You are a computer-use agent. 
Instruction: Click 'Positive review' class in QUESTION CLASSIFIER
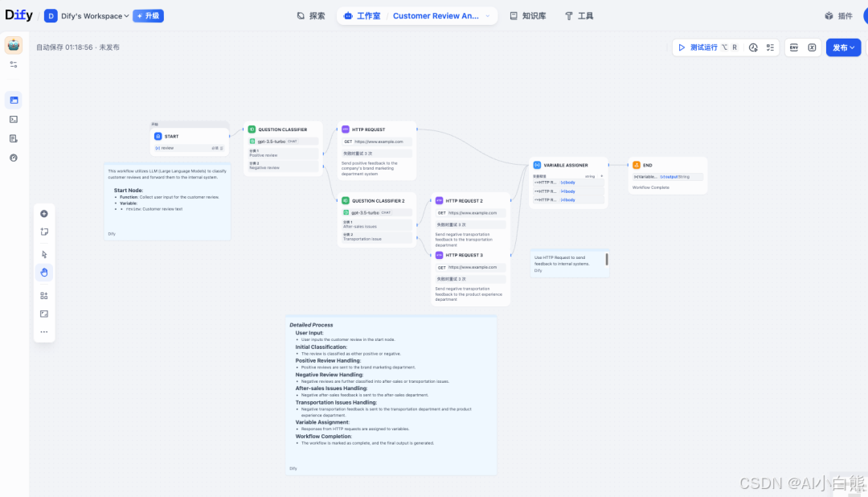(284, 154)
